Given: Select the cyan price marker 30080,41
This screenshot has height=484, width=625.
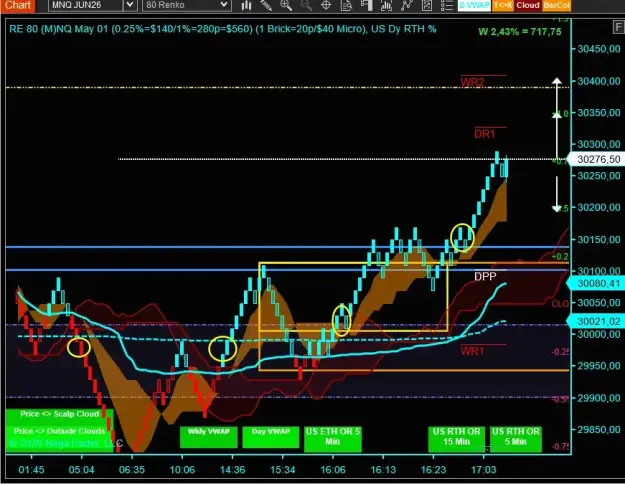Looking at the screenshot, I should pyautogui.click(x=596, y=283).
